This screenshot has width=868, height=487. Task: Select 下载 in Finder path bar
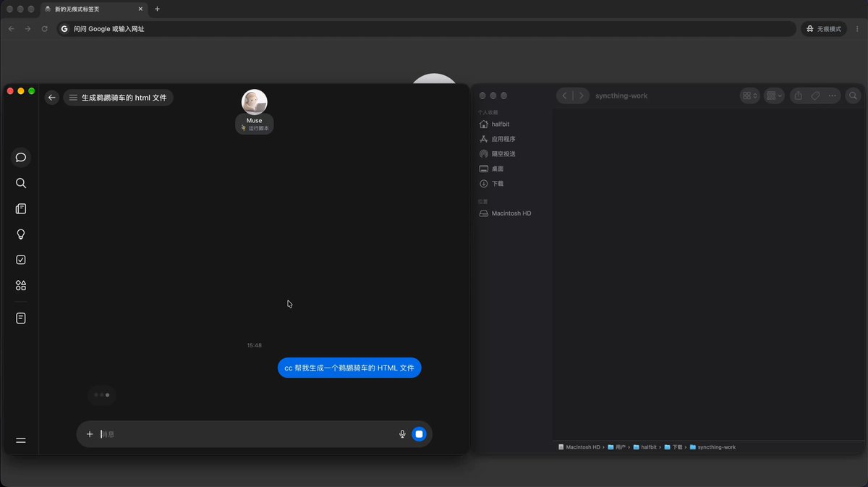[x=673, y=447]
